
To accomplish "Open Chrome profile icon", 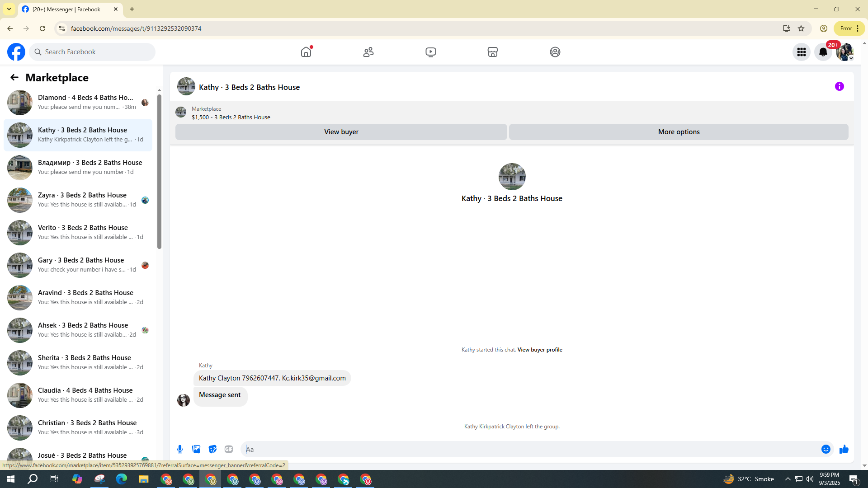I will [824, 28].
